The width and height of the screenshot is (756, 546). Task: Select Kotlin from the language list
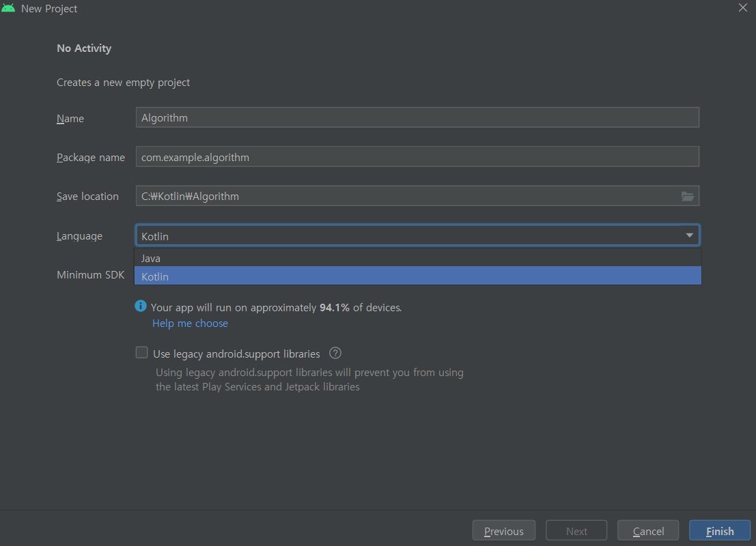point(417,276)
